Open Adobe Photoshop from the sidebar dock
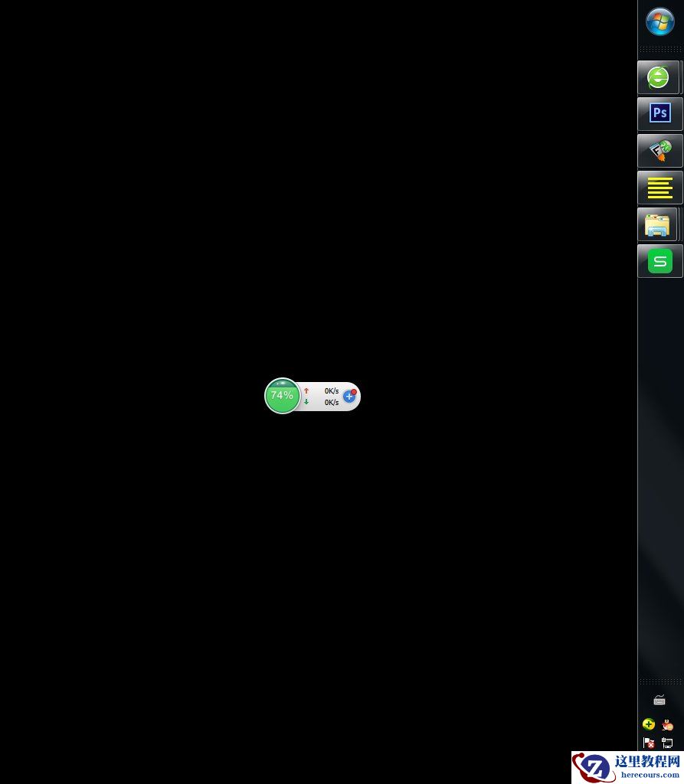The width and height of the screenshot is (684, 784). pos(659,113)
